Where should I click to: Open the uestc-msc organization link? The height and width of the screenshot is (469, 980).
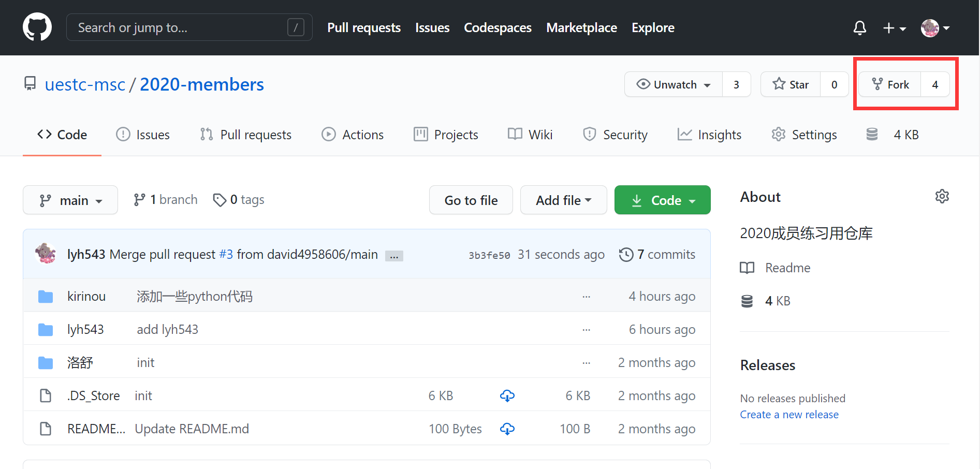(x=85, y=84)
